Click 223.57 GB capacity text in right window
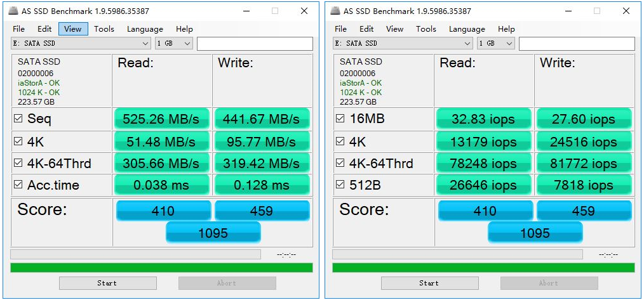Viewport: 644px width, 300px height. 358,101
